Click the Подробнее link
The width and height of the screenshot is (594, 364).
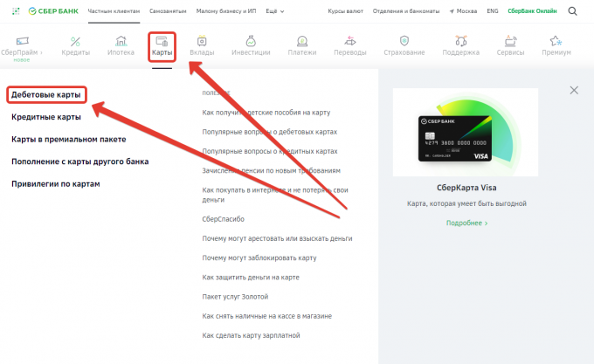coord(466,223)
